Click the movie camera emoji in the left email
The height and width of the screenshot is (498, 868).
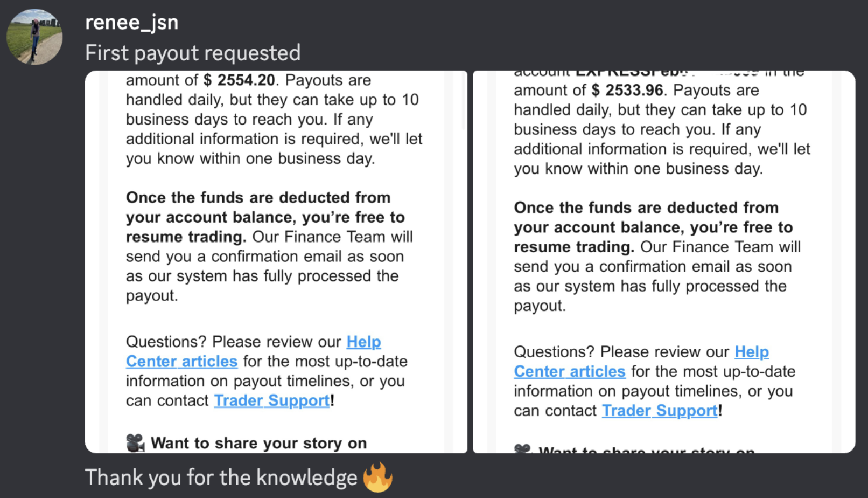(x=135, y=443)
